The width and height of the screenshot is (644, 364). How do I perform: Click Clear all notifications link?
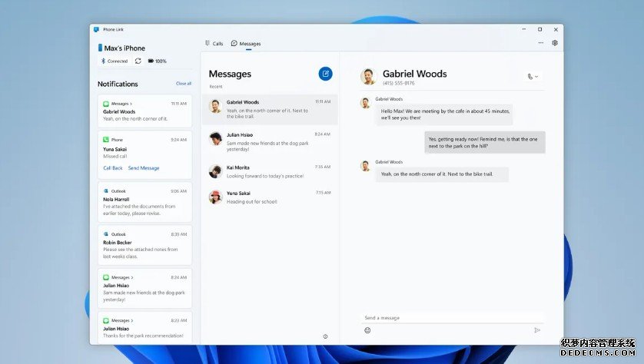184,83
